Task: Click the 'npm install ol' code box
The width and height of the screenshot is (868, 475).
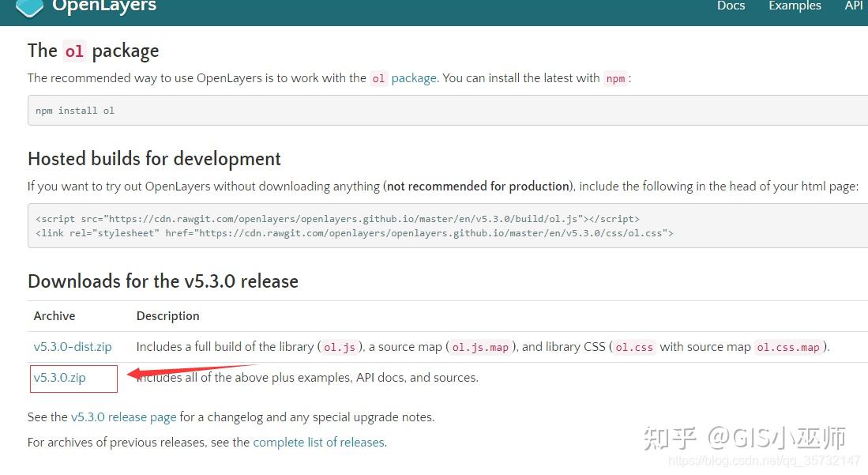Action: (447, 111)
